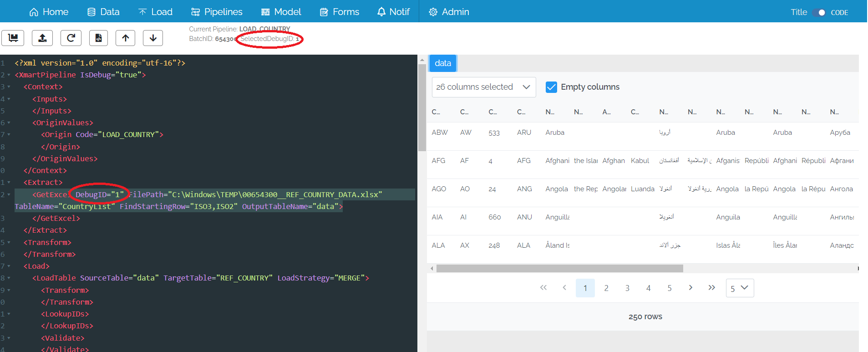The width and height of the screenshot is (868, 352).
Task: Collapse the XmartPipeline node fold arrow
Action: [9, 75]
